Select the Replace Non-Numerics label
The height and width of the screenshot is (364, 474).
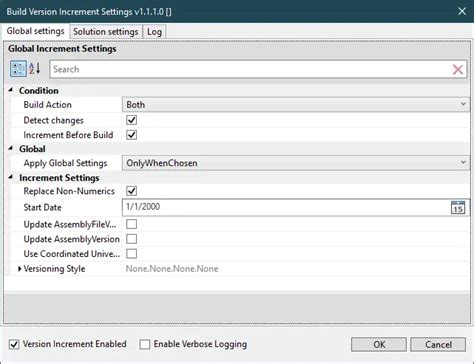69,191
